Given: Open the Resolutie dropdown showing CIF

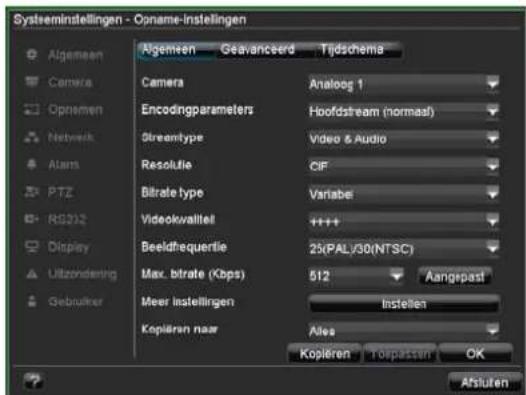Looking at the screenshot, I should tap(404, 166).
